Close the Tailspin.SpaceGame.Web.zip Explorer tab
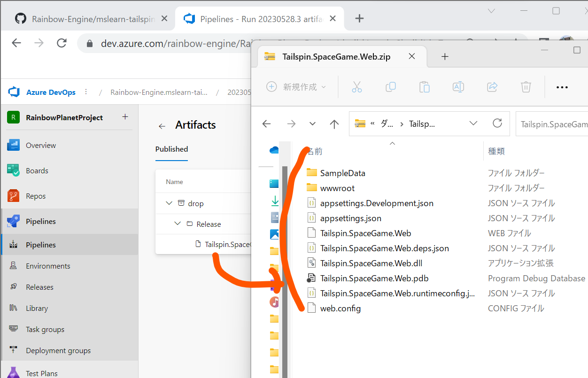Image resolution: width=588 pixels, height=378 pixels. point(412,56)
